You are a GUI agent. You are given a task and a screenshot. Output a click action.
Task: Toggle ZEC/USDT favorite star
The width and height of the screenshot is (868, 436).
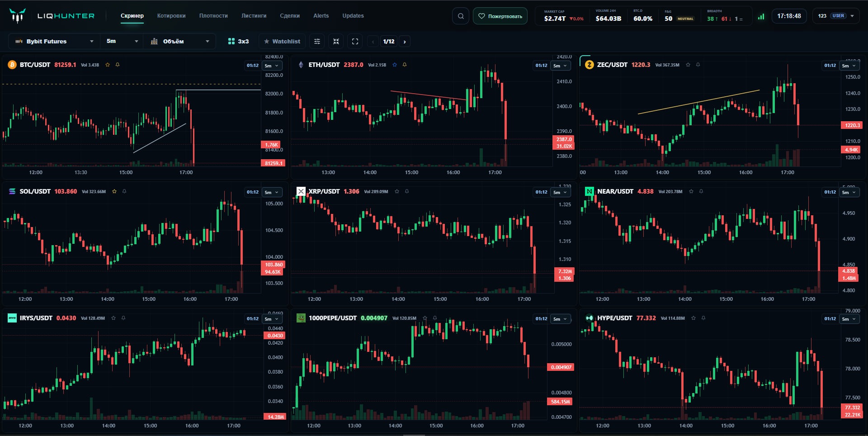[x=688, y=65]
